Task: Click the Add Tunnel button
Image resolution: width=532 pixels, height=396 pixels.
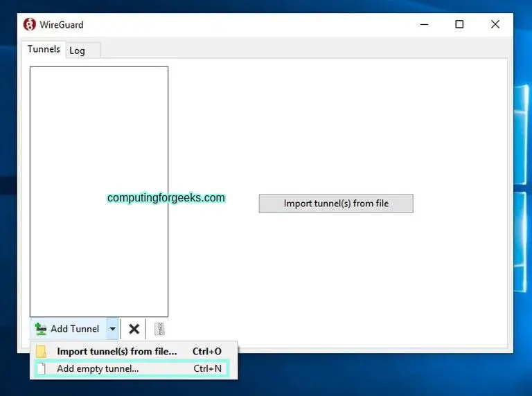Action: (69, 329)
